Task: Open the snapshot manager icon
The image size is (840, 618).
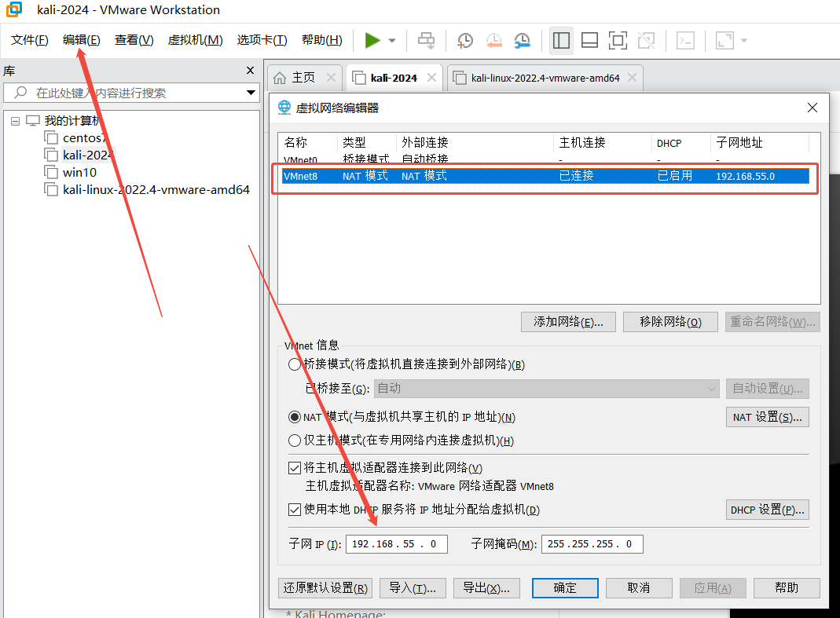Action: 523,41
